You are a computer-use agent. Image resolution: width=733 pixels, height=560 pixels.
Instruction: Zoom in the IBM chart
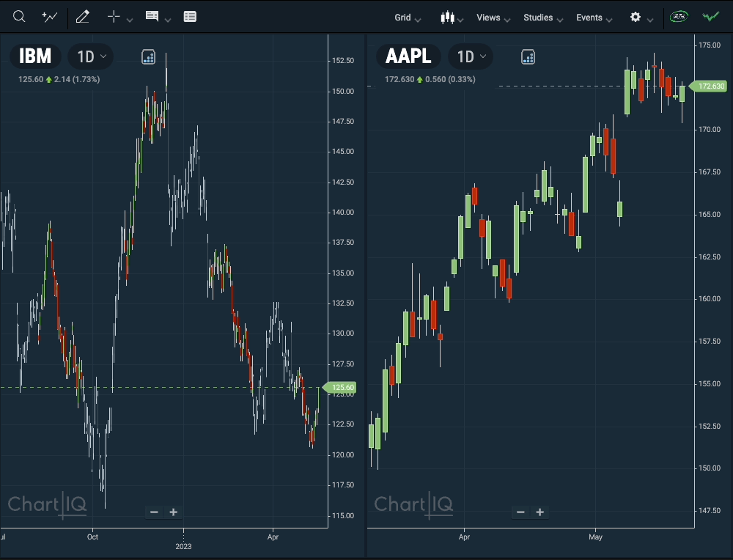pyautogui.click(x=174, y=512)
